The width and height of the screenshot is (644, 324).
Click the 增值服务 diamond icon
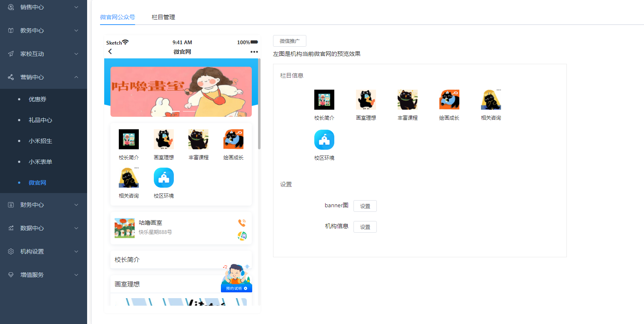pos(11,275)
